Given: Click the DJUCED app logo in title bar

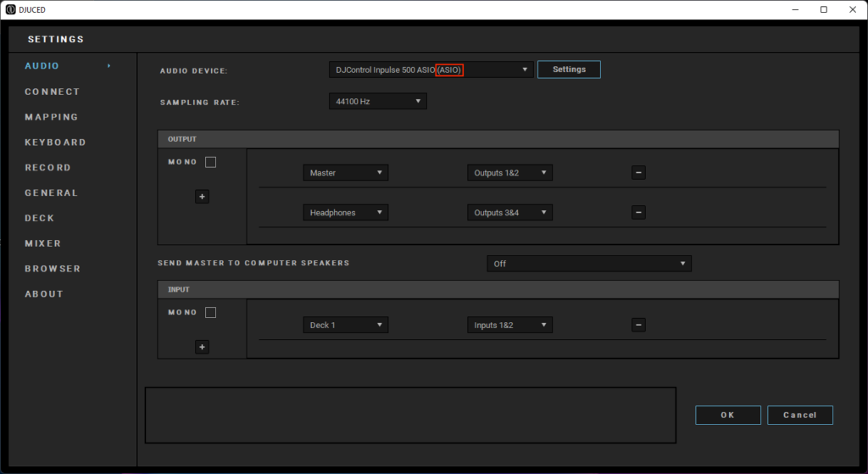Looking at the screenshot, I should click(x=11, y=9).
